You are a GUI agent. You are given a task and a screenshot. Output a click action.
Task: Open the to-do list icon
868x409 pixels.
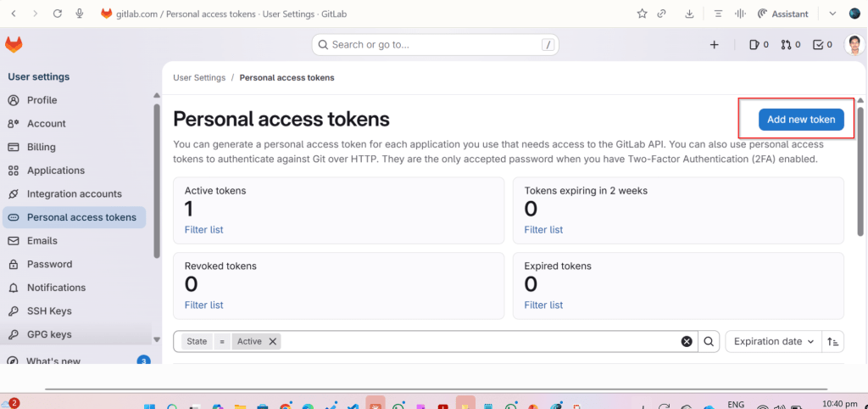822,45
